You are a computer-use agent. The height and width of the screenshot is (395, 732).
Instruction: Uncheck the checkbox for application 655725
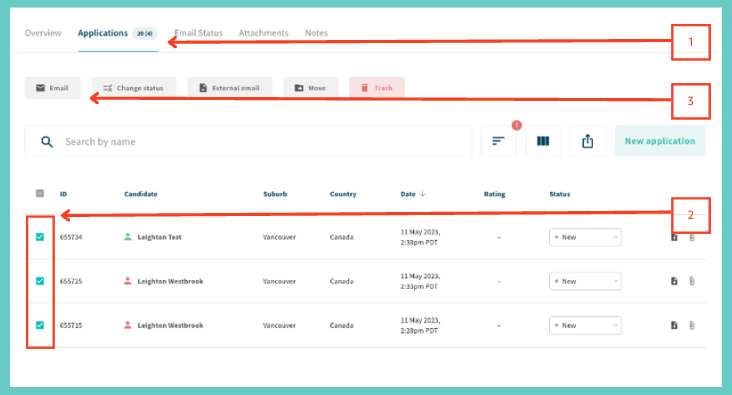(40, 281)
